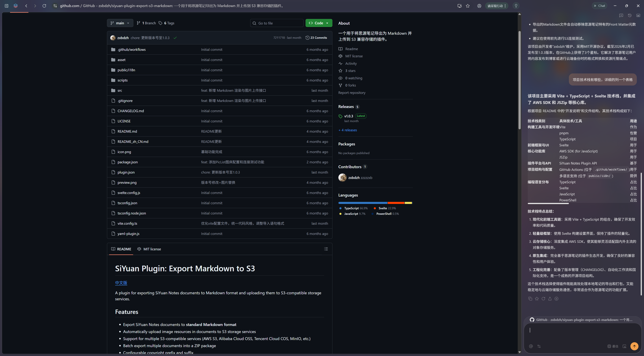Click the orange send arrow button
Image resolution: width=644 pixels, height=356 pixels.
point(634,346)
